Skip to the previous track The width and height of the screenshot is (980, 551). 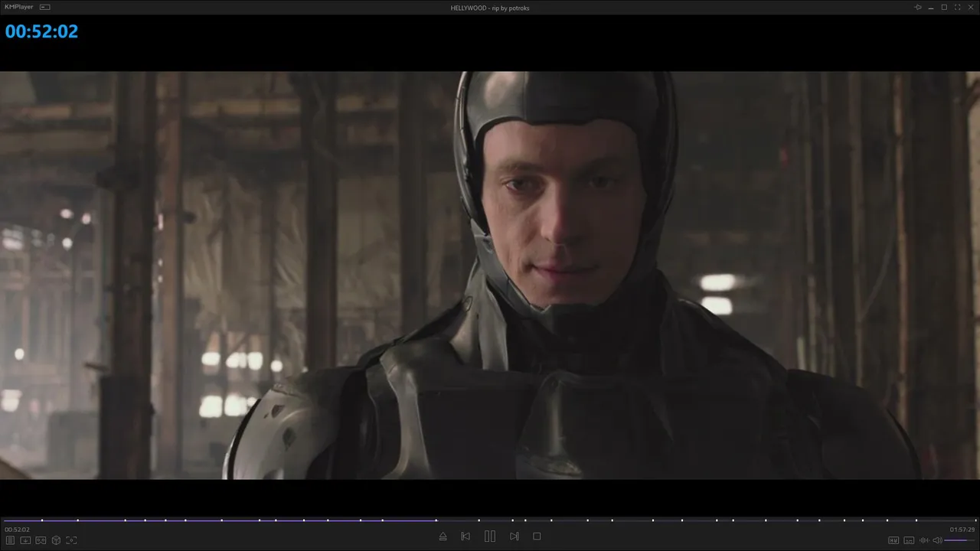465,536
